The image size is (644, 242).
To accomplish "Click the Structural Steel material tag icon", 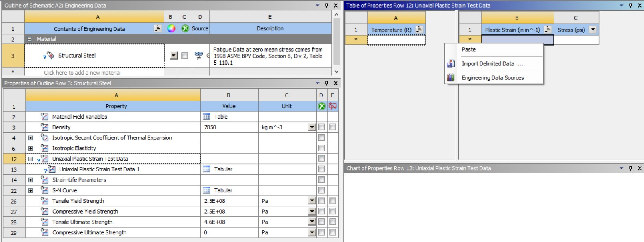I will coord(50,55).
